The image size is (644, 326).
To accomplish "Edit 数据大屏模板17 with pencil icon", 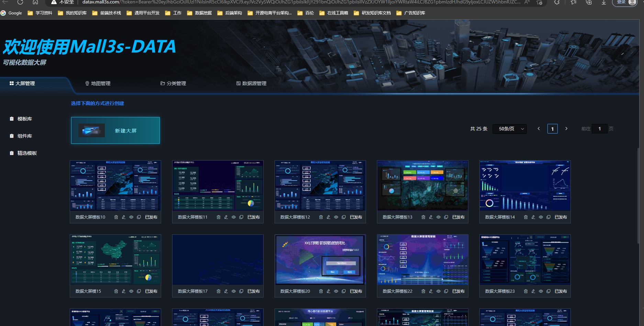I will tap(226, 291).
